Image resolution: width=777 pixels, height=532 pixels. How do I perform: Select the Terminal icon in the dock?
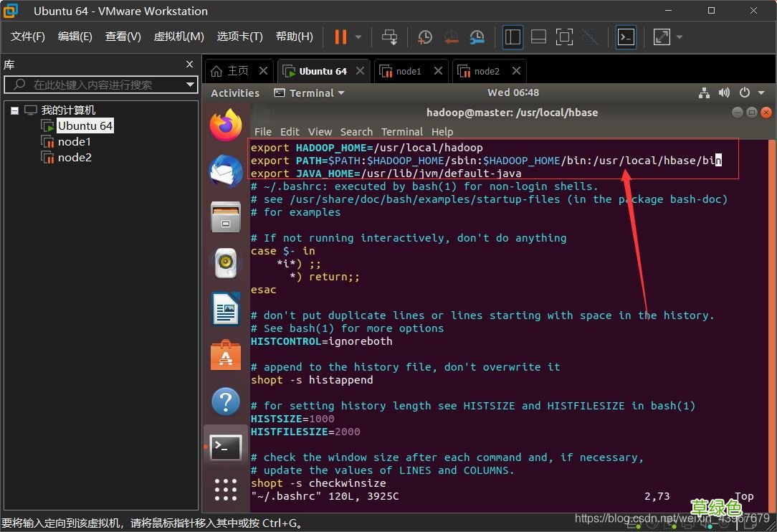tap(225, 447)
